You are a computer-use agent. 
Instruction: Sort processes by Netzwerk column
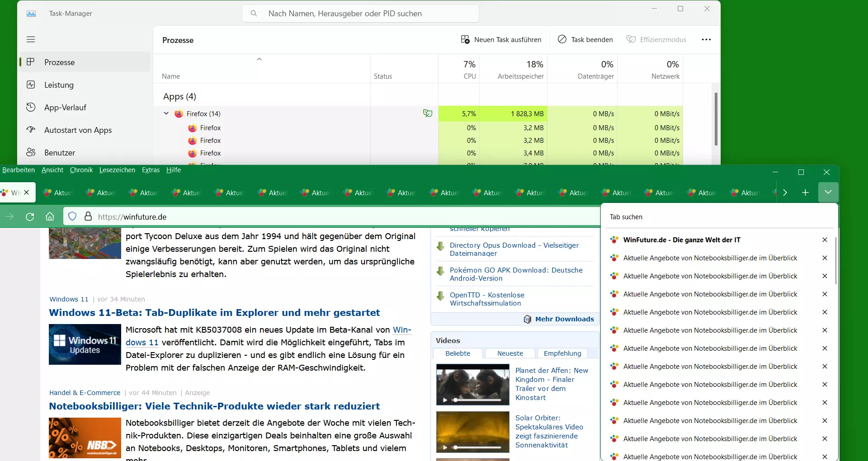pos(650,69)
